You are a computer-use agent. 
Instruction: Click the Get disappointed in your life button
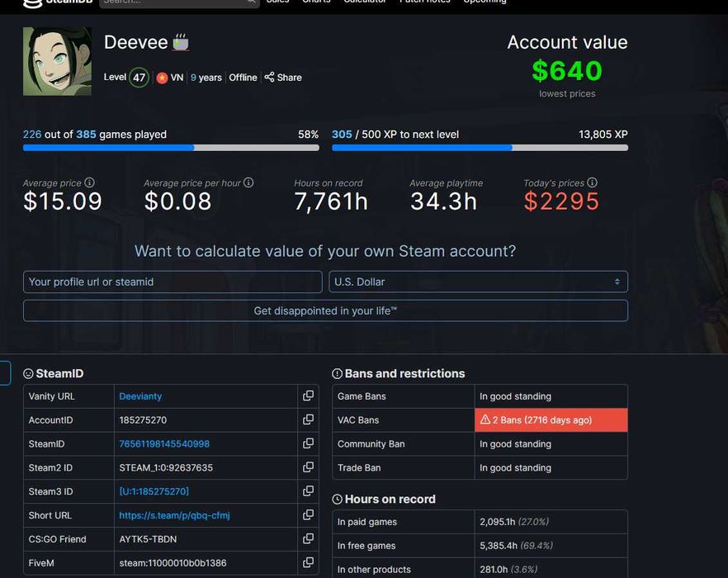[325, 310]
